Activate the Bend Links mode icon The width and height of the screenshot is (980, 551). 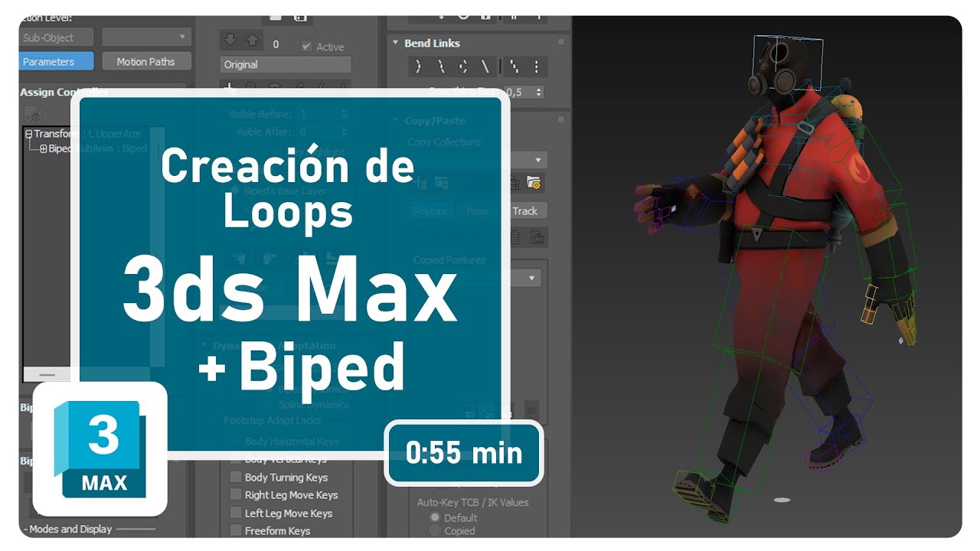418,66
